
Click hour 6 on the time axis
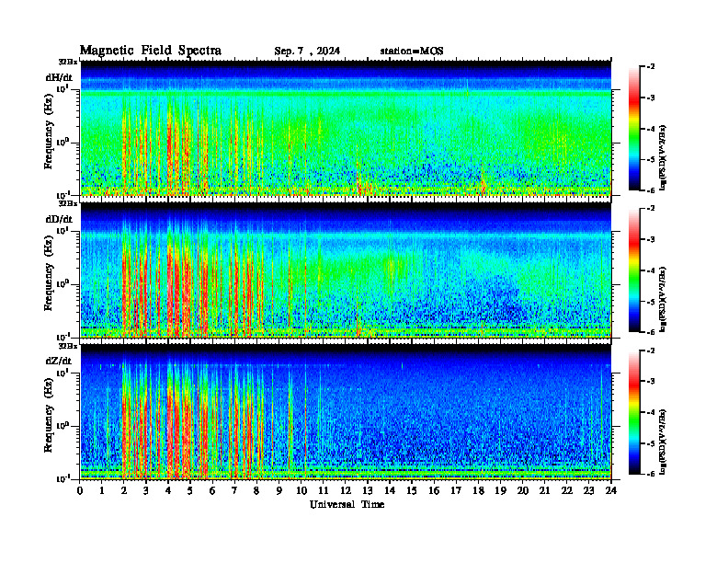212,491
